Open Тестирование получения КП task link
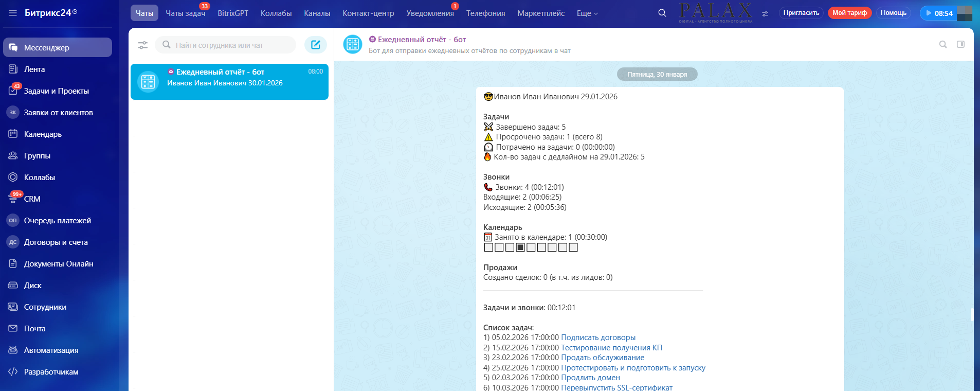Viewport: 980px width, 391px height. tap(611, 348)
